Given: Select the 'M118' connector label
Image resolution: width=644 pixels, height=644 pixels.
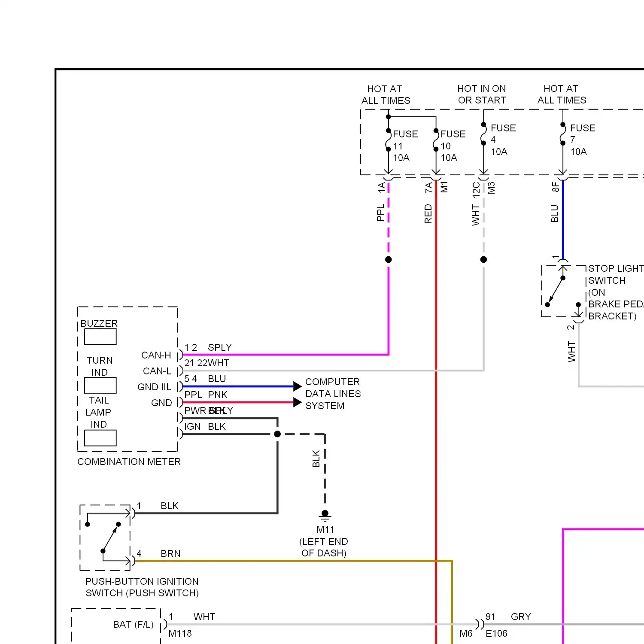Looking at the screenshot, I should [x=180, y=633].
